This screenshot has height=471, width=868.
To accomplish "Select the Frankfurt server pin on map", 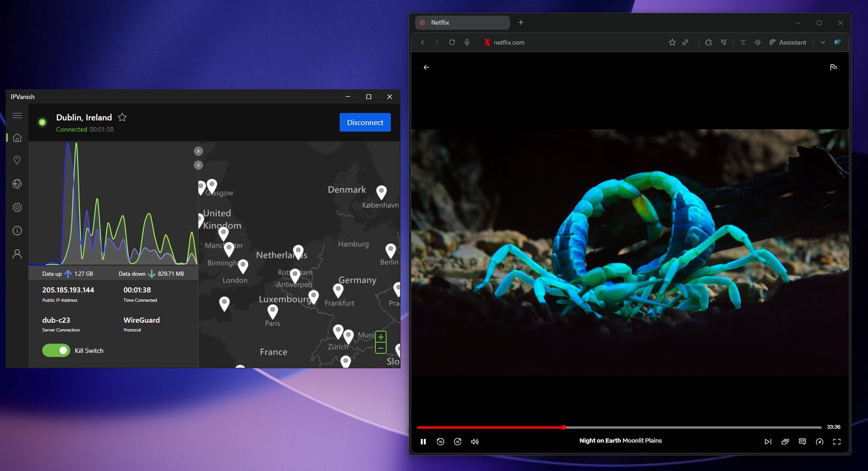I will [x=338, y=290].
